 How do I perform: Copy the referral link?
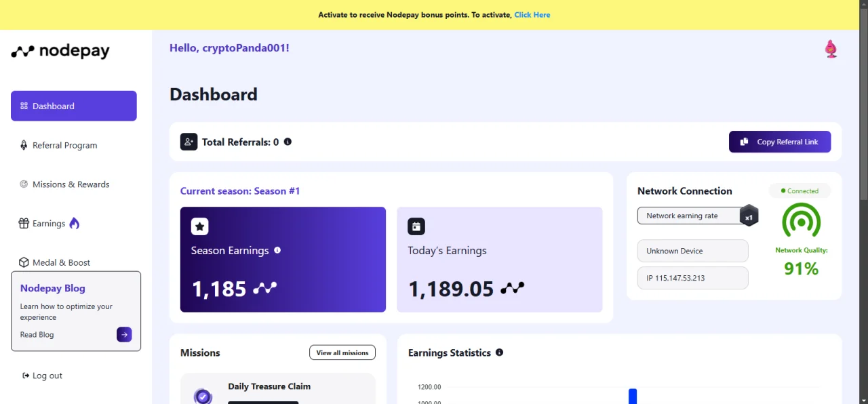point(780,142)
